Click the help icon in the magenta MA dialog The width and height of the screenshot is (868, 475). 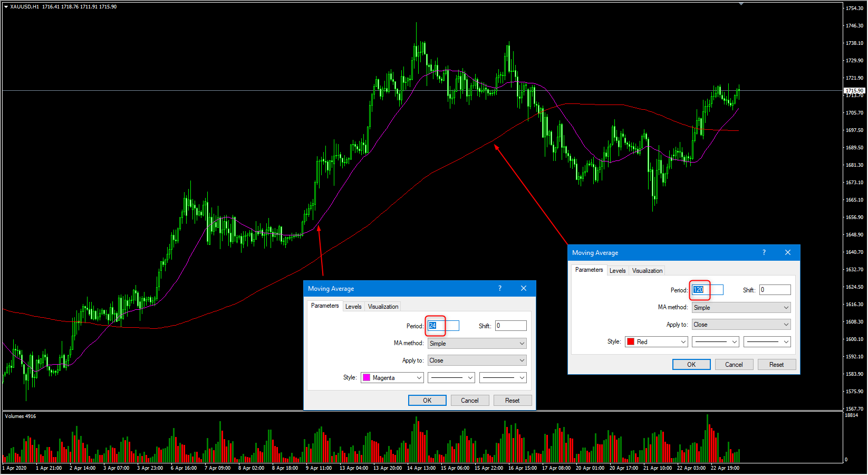click(499, 288)
